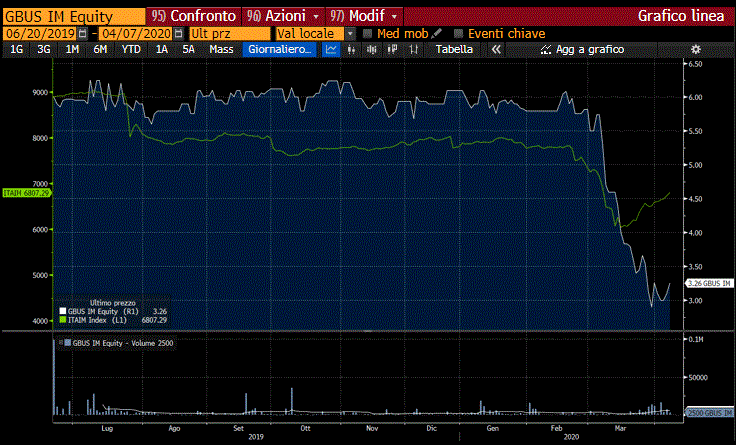Click ITAIM Index (L1) legend entry
This screenshot has width=736, height=445.
(97, 320)
